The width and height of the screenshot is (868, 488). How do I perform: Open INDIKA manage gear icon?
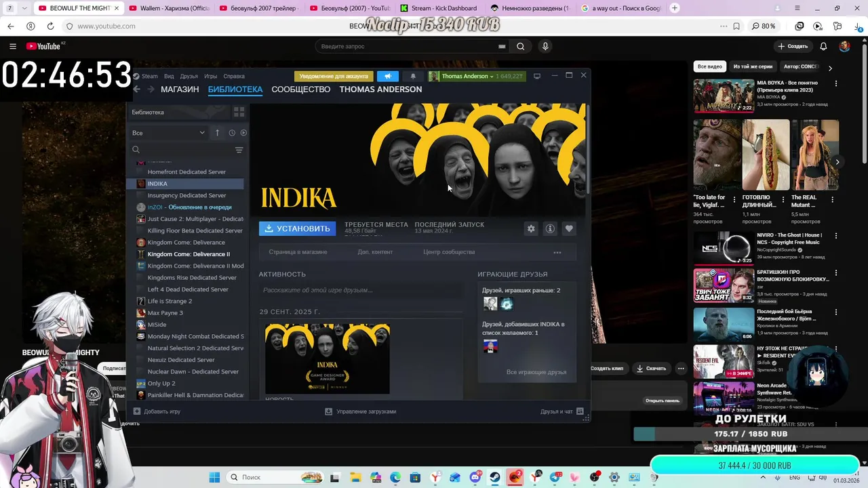[531, 228]
